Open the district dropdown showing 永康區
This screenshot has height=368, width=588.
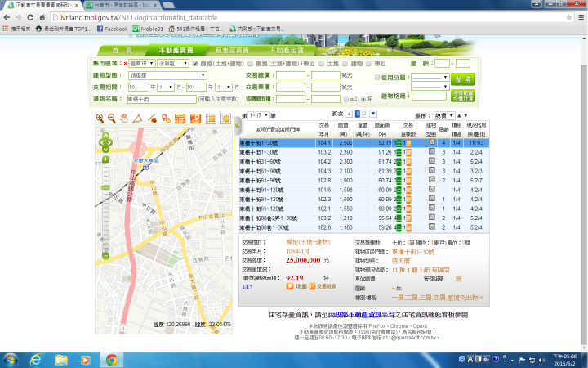pyautogui.click(x=173, y=64)
